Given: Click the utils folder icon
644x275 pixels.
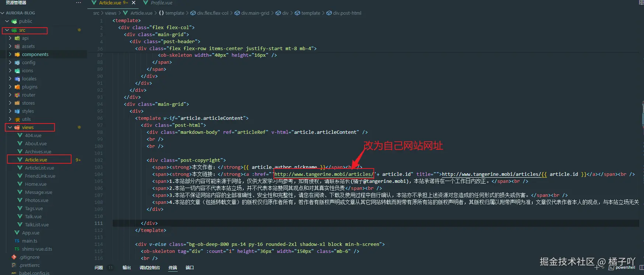Looking at the screenshot, I should coord(17,119).
